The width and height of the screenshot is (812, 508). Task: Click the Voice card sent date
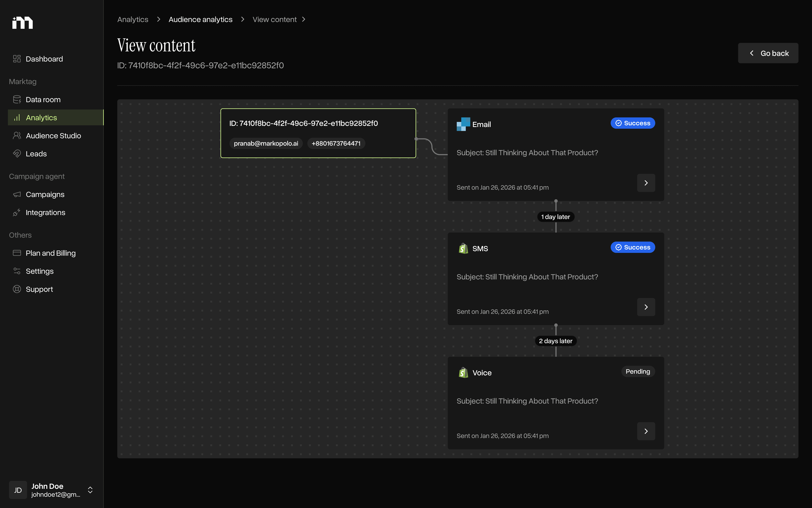(x=503, y=436)
